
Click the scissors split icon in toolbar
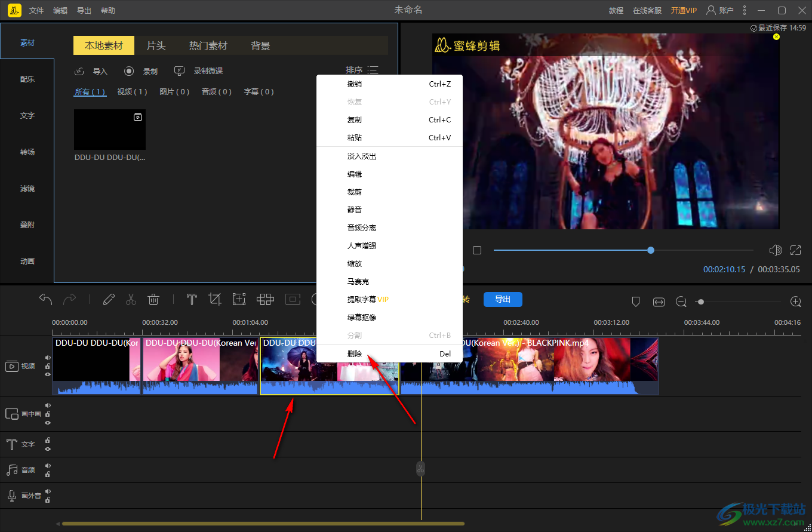(x=131, y=299)
